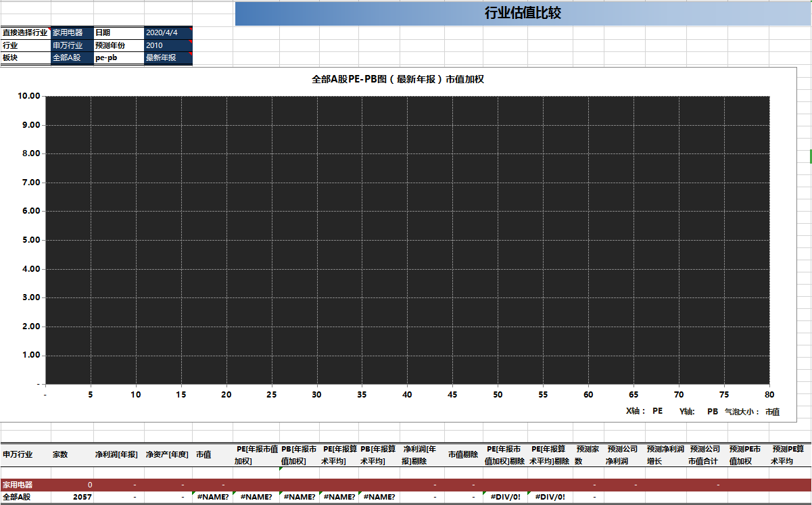Select the PE[年报算术平均]剔除 column header

550,454
